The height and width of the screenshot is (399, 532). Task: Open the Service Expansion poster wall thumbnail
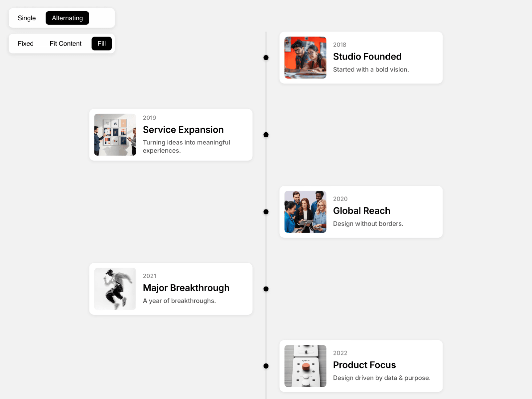pyautogui.click(x=115, y=135)
